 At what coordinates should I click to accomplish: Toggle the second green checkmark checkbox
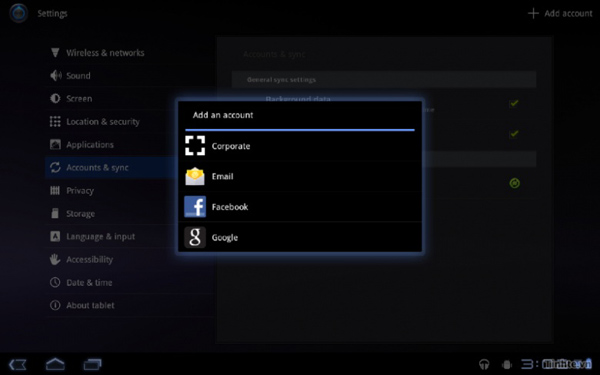[514, 134]
